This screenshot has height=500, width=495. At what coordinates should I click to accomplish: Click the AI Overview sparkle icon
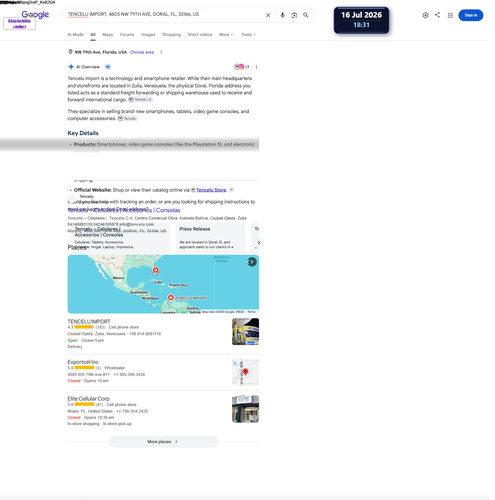71,67
